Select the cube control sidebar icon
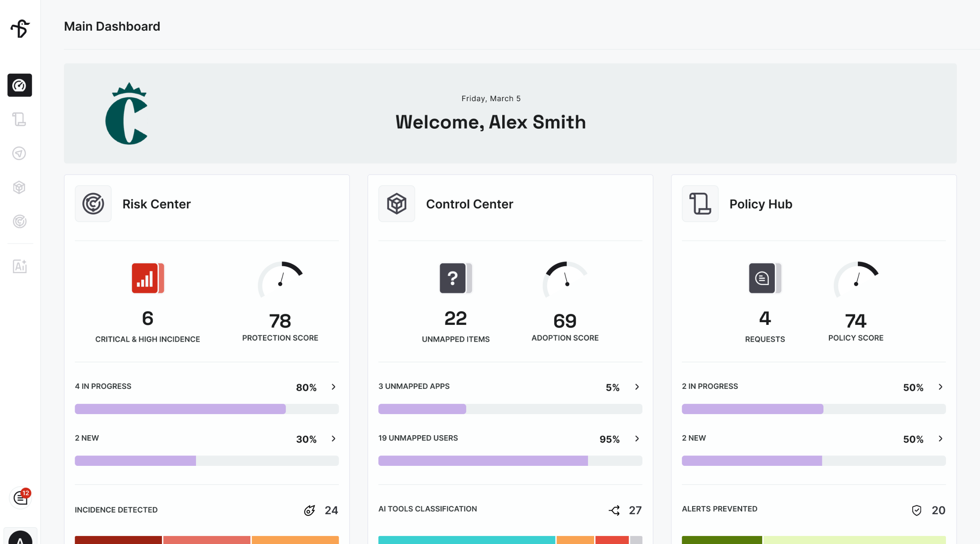The width and height of the screenshot is (980, 544). click(x=20, y=187)
